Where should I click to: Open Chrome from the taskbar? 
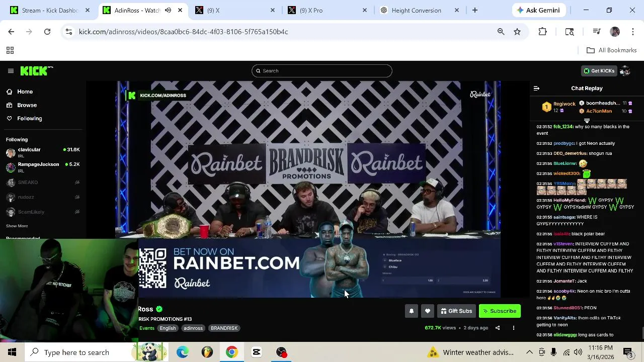[x=231, y=352]
